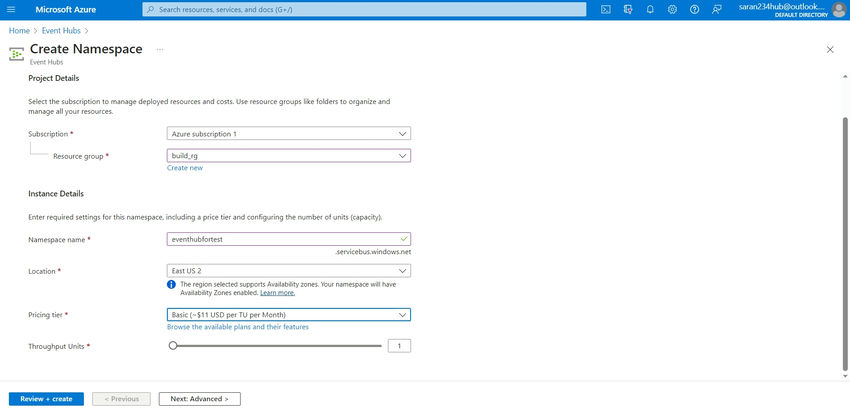Go to Home breadcrumb

point(19,31)
